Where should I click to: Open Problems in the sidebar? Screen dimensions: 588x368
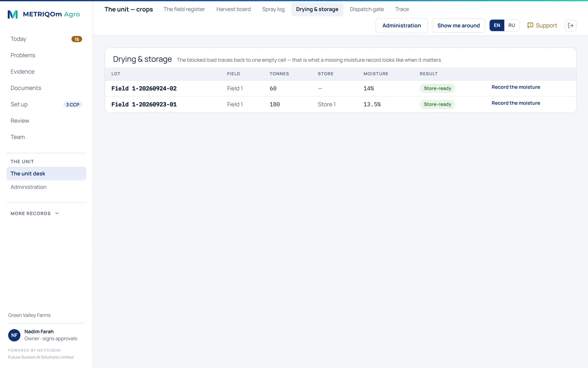pos(23,55)
